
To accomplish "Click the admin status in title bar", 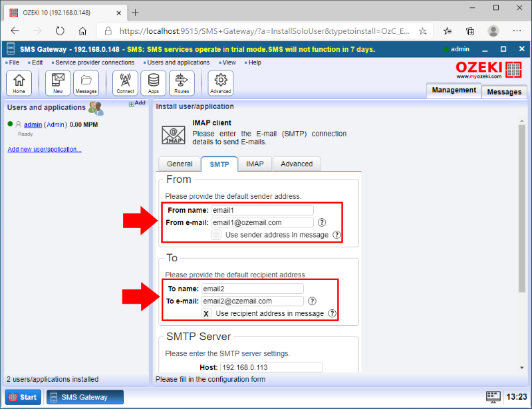I will (x=456, y=49).
